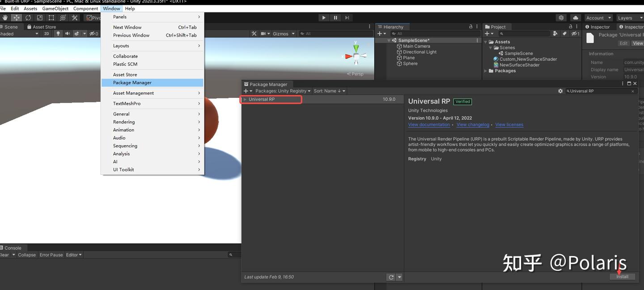644x290 pixels.
Task: Refresh the package list
Action: coord(390,277)
